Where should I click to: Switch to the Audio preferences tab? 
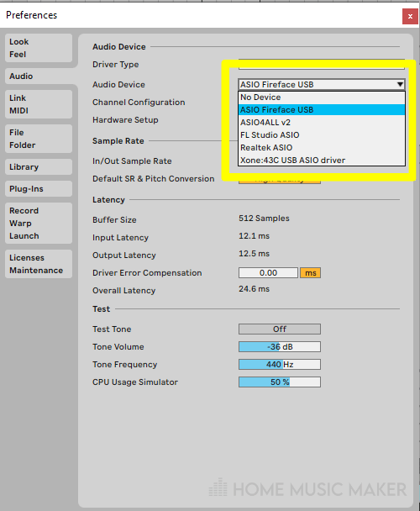[x=39, y=76]
